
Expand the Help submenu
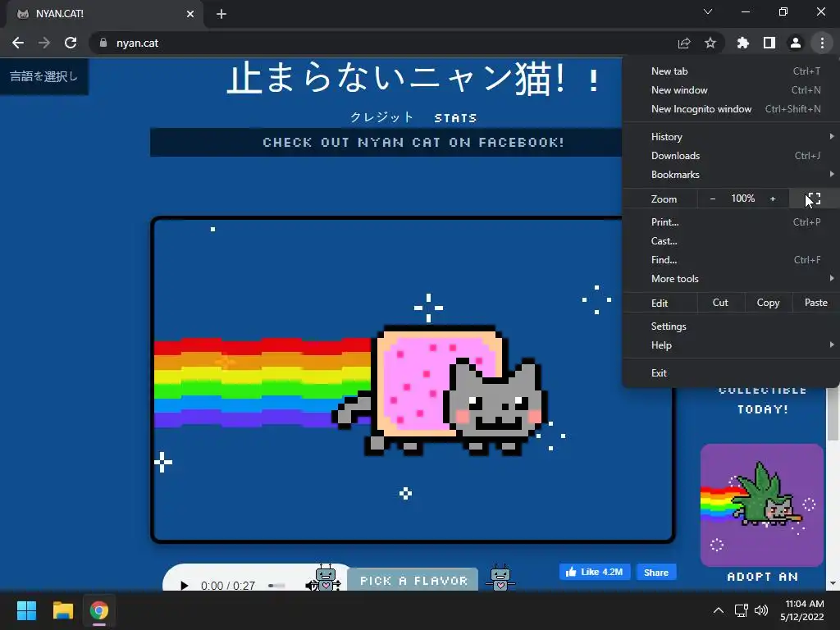pyautogui.click(x=731, y=345)
